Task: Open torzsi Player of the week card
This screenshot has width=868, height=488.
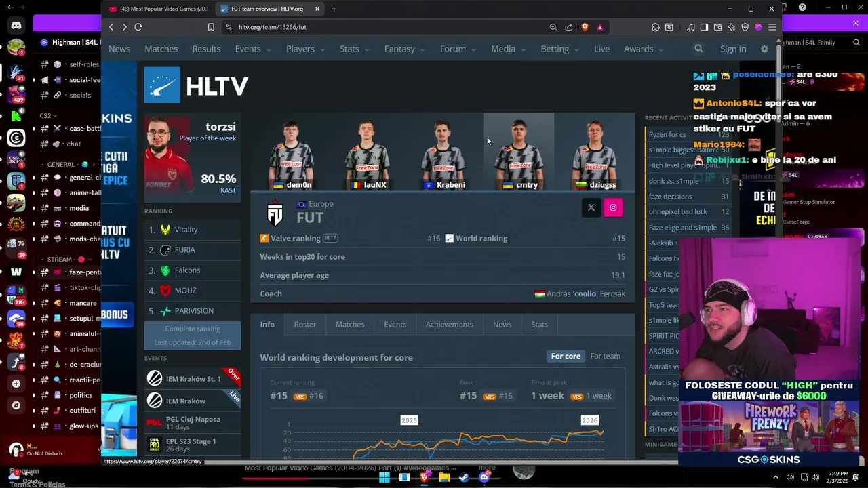Action: (x=193, y=157)
